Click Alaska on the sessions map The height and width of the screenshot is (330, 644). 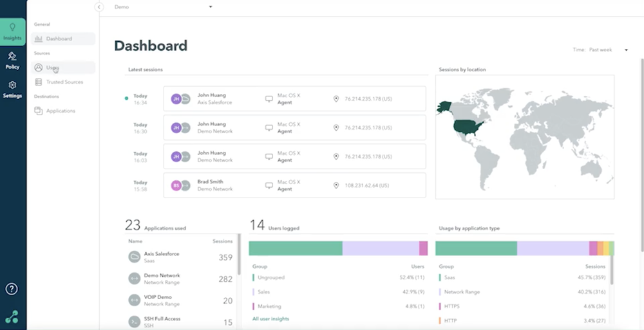[444, 107]
